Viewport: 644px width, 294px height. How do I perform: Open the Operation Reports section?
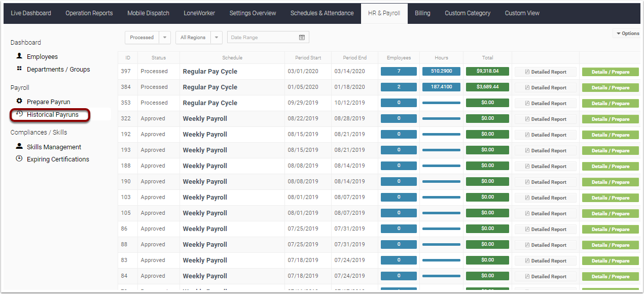pyautogui.click(x=89, y=13)
